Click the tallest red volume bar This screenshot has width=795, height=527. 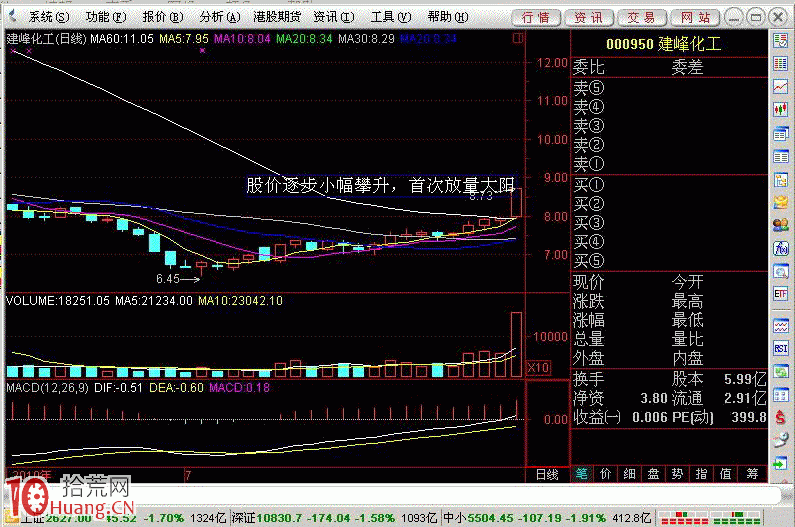[516, 345]
